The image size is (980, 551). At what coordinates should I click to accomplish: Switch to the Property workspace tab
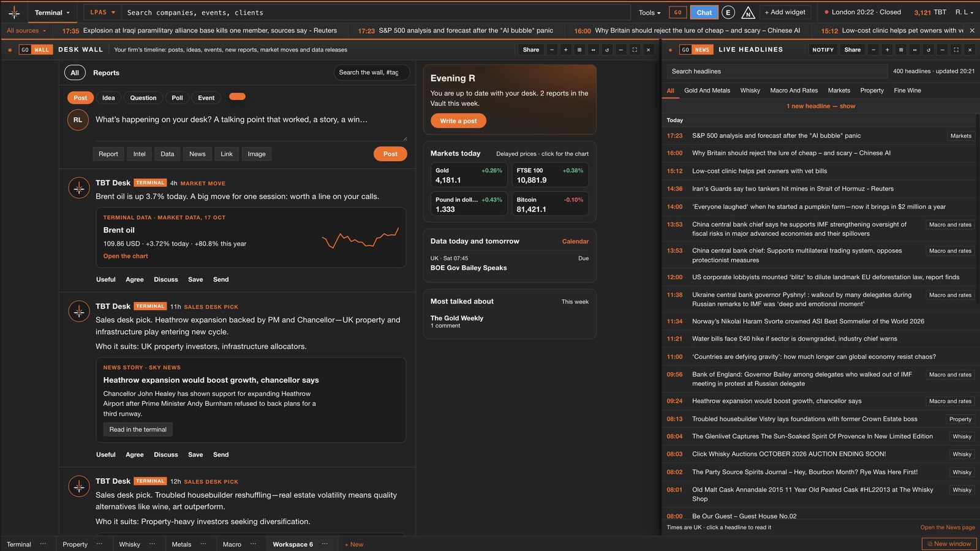[x=75, y=544]
